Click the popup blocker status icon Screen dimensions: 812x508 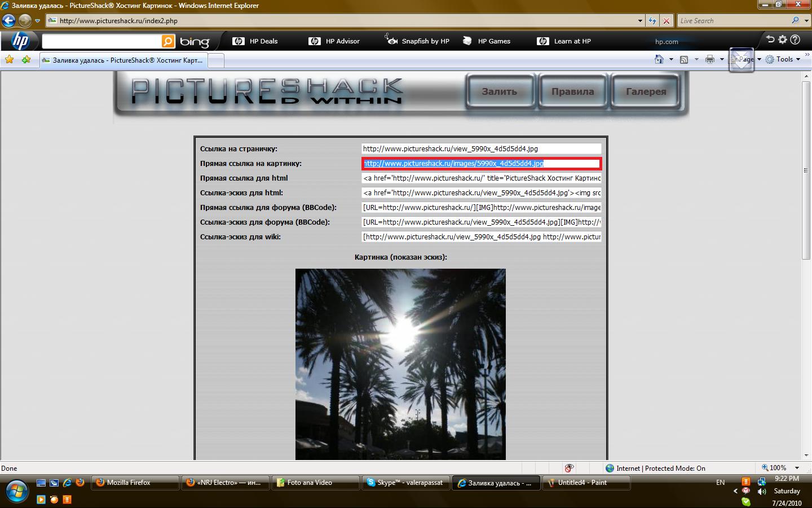pyautogui.click(x=569, y=468)
